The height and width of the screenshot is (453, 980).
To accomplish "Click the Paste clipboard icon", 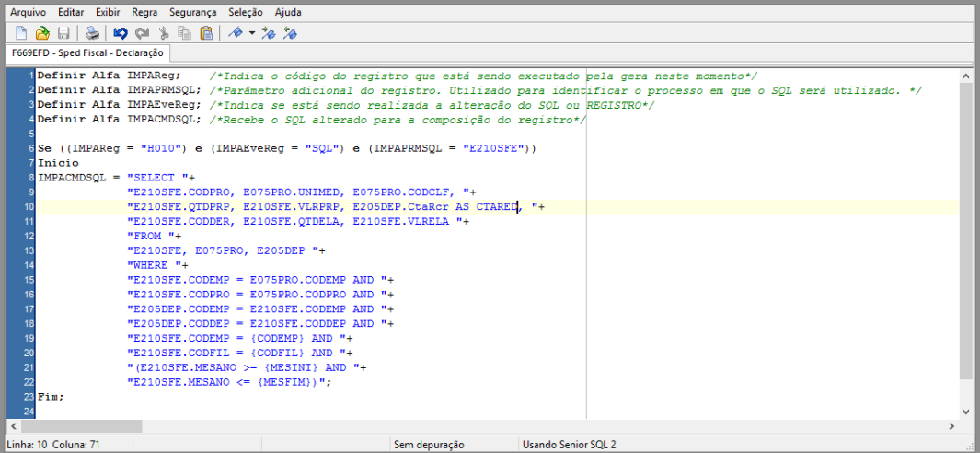I will pos(206,33).
